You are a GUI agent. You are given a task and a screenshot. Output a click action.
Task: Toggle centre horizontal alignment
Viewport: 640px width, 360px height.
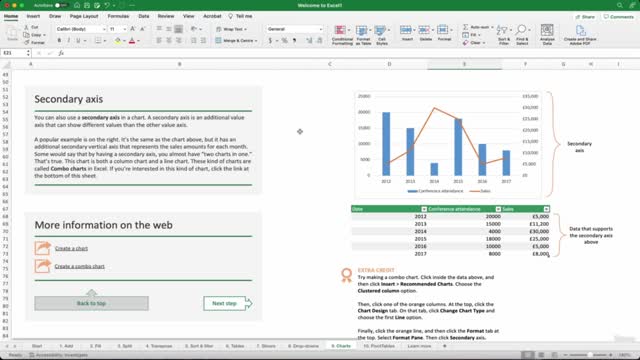click(169, 41)
